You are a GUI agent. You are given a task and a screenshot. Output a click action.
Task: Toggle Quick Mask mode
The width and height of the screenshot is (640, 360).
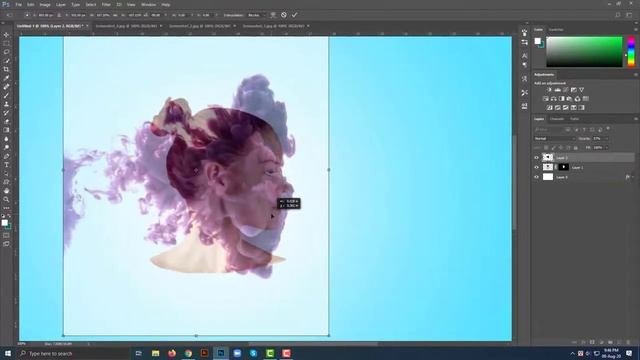(6, 236)
